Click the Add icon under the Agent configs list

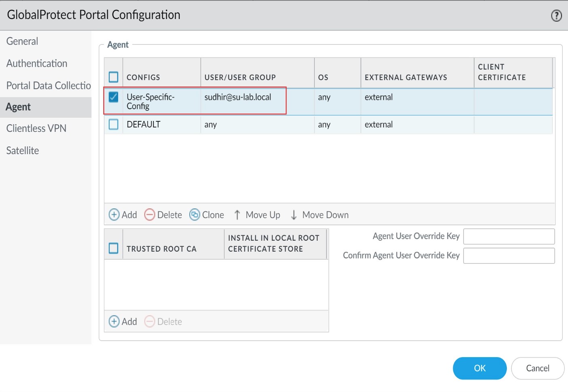coord(114,215)
